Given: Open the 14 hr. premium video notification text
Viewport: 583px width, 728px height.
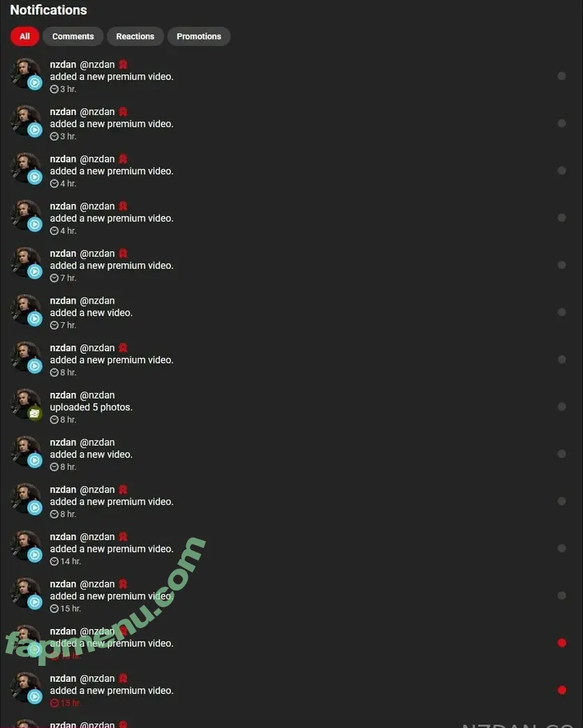Looking at the screenshot, I should coord(112,549).
